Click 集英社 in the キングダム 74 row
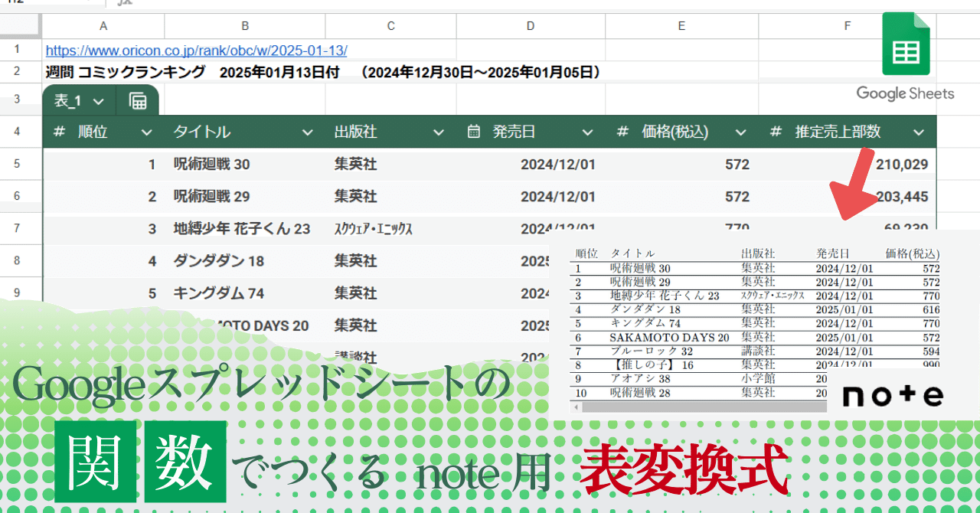980x513 pixels. (356, 293)
